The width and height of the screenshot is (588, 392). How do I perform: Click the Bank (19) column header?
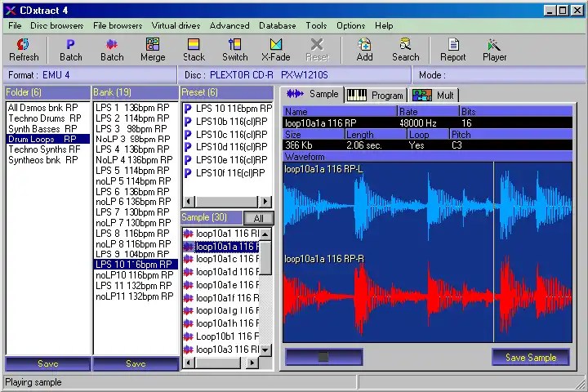(x=136, y=92)
